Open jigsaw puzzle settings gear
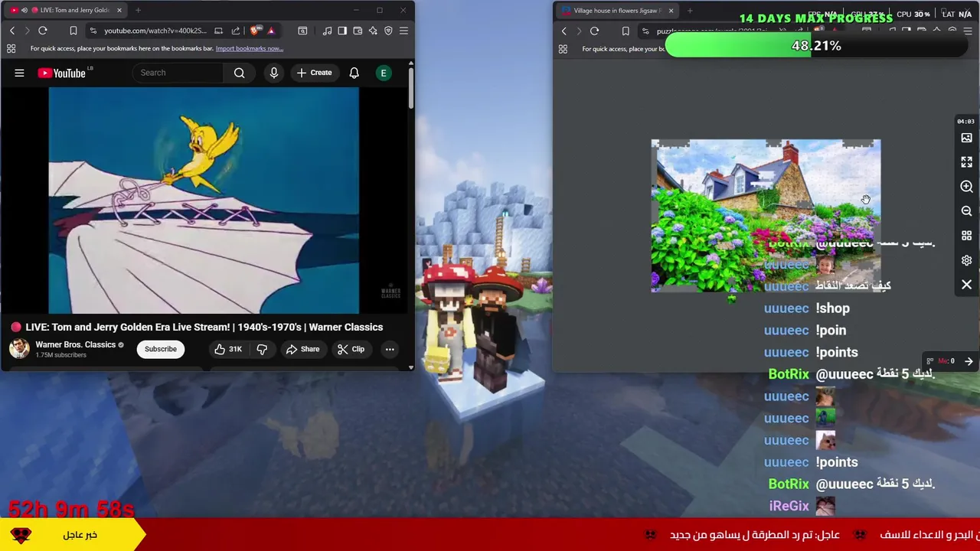 pos(966,260)
